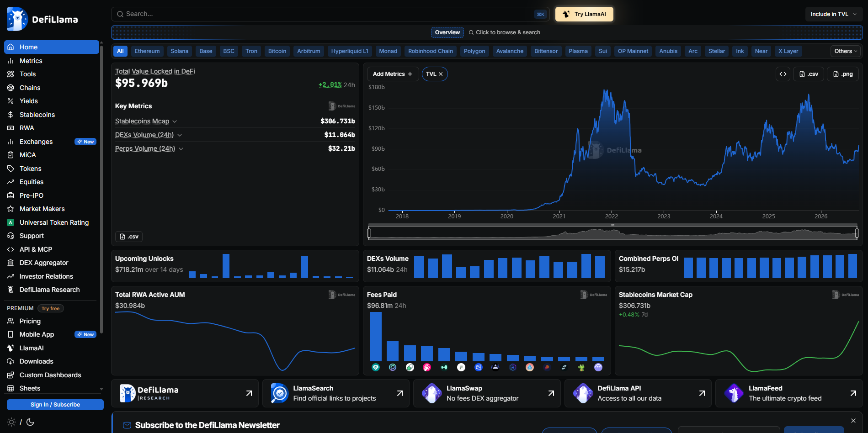Open Market Makers star icon
868x433 pixels.
pyautogui.click(x=11, y=209)
